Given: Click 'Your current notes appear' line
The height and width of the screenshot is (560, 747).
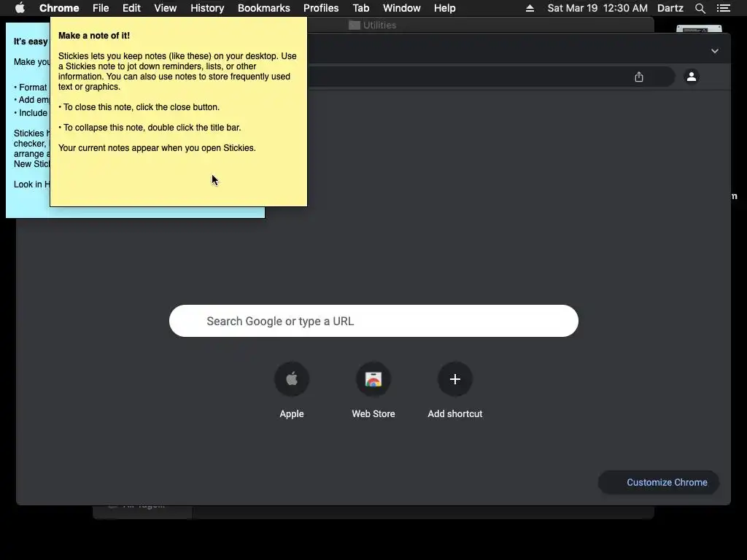Looking at the screenshot, I should point(157,148).
